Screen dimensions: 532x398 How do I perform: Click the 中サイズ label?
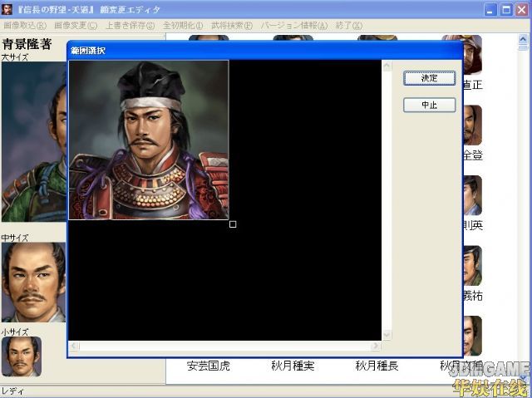pos(15,238)
